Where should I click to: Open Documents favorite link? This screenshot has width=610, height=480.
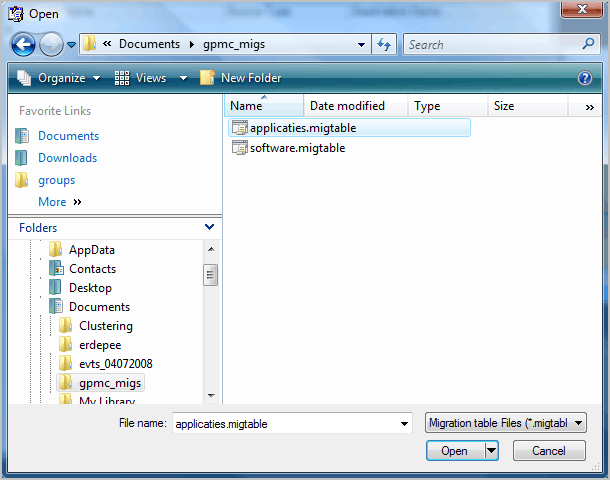[x=68, y=136]
